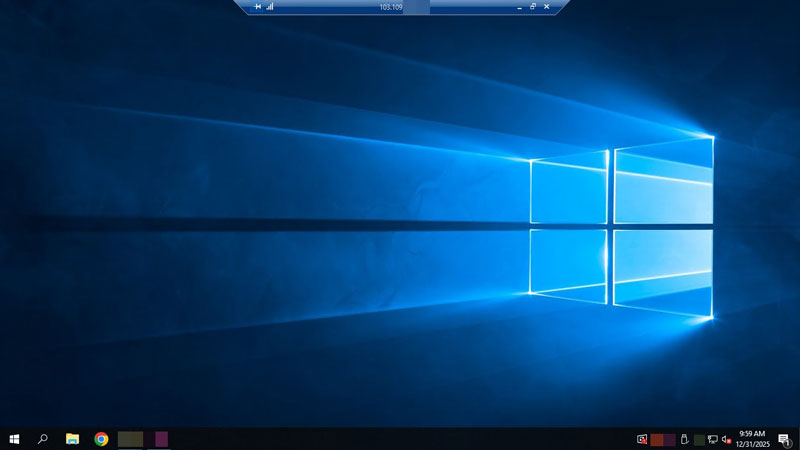Open network status tray icon
Image resolution: width=800 pixels, height=450 pixels.
713,439
